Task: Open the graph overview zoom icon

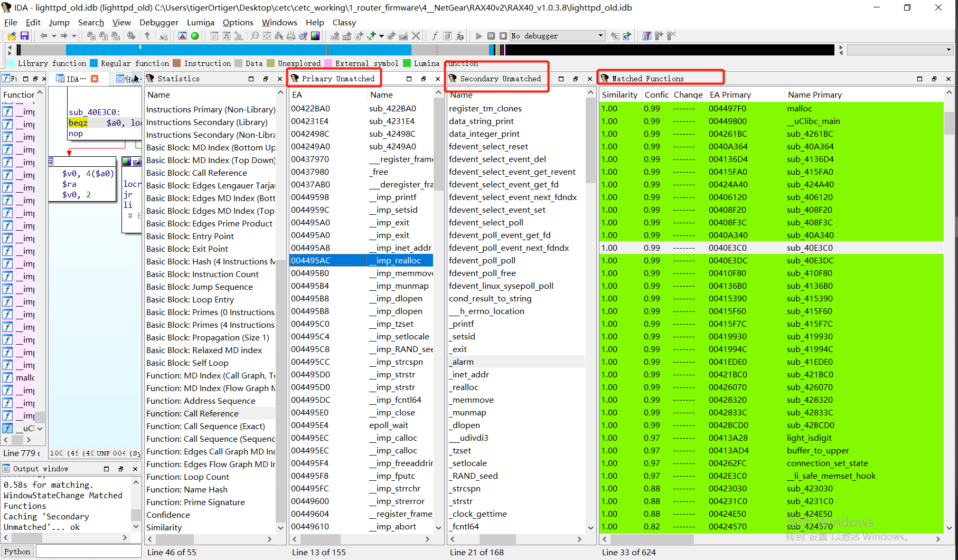Action: tap(255, 36)
